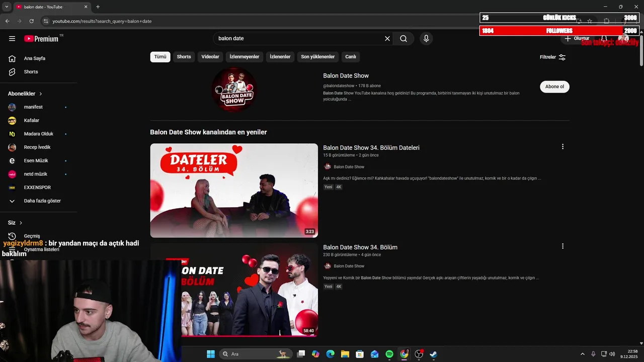Viewport: 644px width, 362px height.
Task: Open the Recep İvedik subscription
Action: [38, 147]
